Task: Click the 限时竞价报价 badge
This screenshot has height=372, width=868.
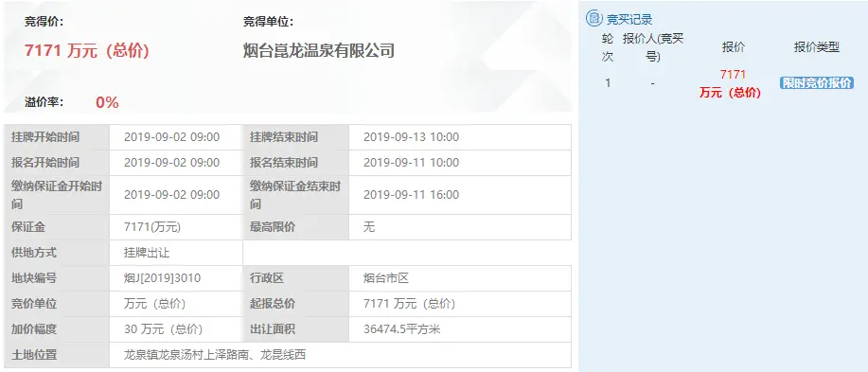Action: (817, 83)
